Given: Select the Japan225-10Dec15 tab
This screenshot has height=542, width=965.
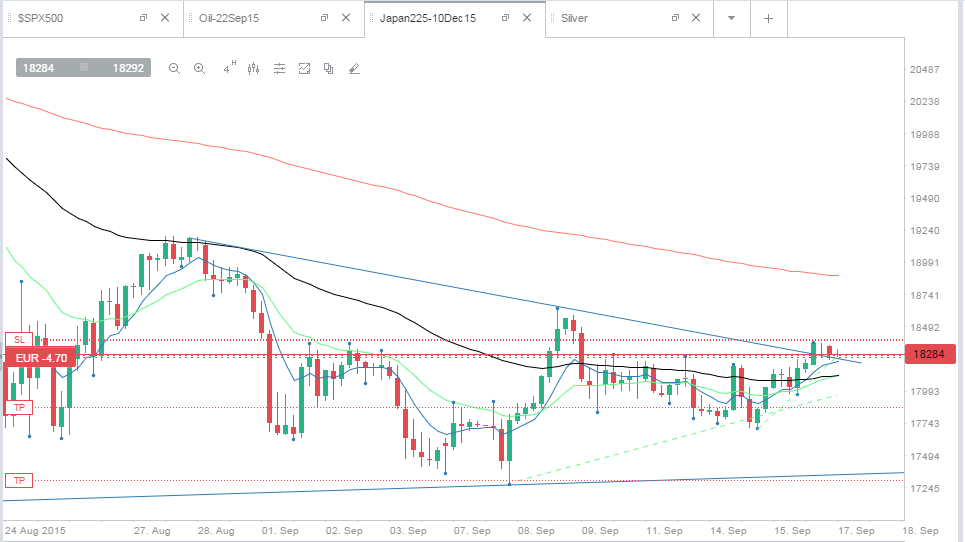Looking at the screenshot, I should click(428, 18).
